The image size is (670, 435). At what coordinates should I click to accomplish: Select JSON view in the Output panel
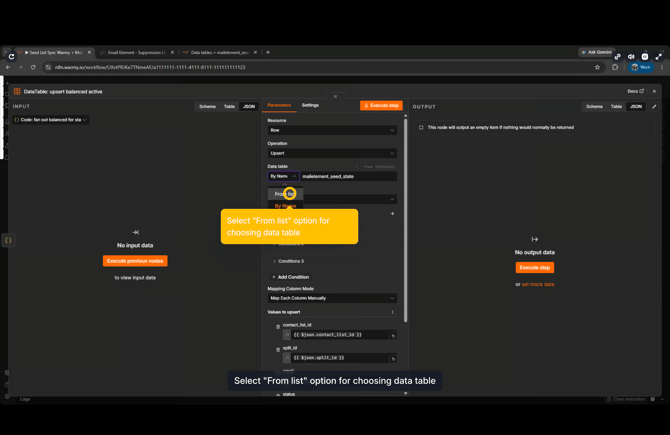coord(636,106)
